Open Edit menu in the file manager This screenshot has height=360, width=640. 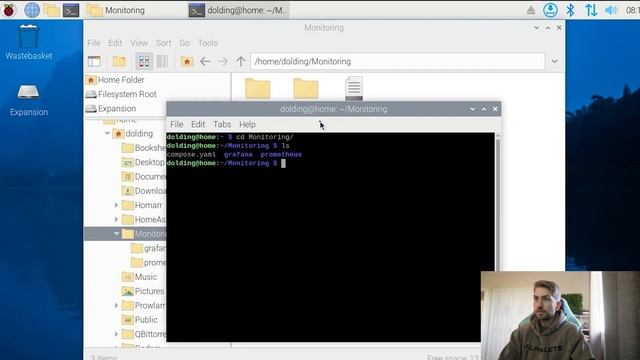tap(115, 43)
